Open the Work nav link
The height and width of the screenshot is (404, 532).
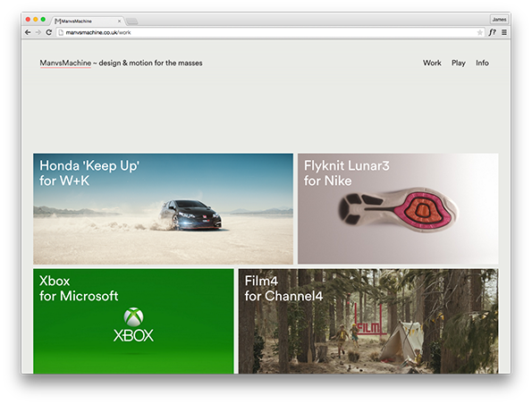pos(432,63)
